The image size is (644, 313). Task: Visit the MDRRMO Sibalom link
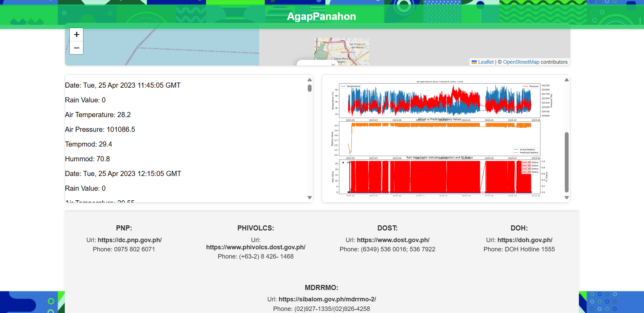coord(327,299)
